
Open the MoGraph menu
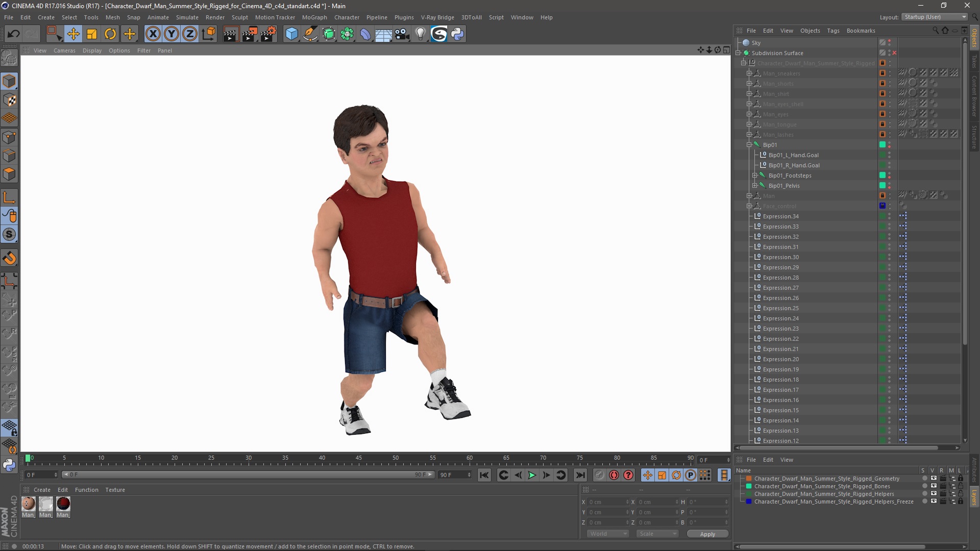(314, 17)
